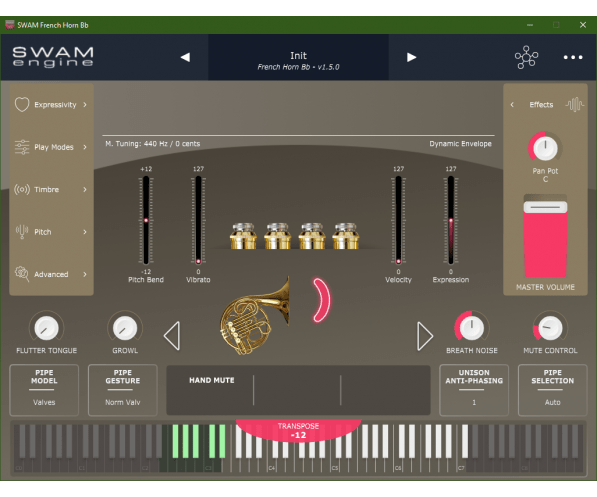Adjust the Vibrato slider
This screenshot has height=497, width=597.
coord(198,220)
